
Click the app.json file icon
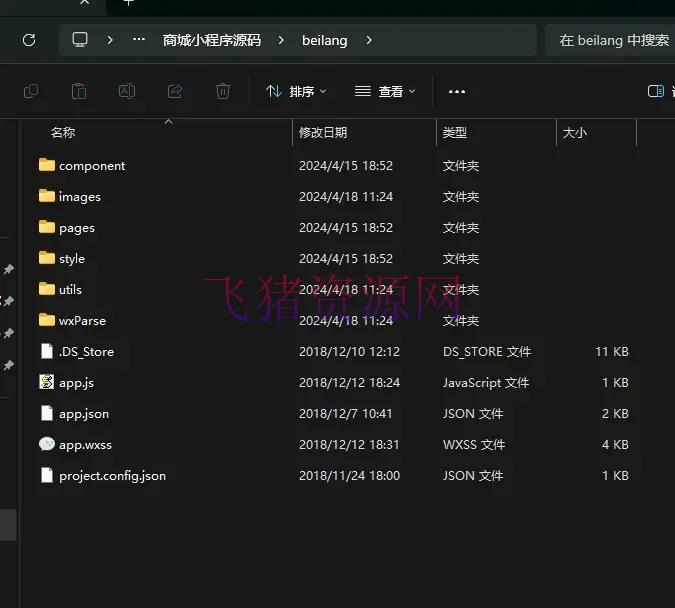(x=46, y=413)
